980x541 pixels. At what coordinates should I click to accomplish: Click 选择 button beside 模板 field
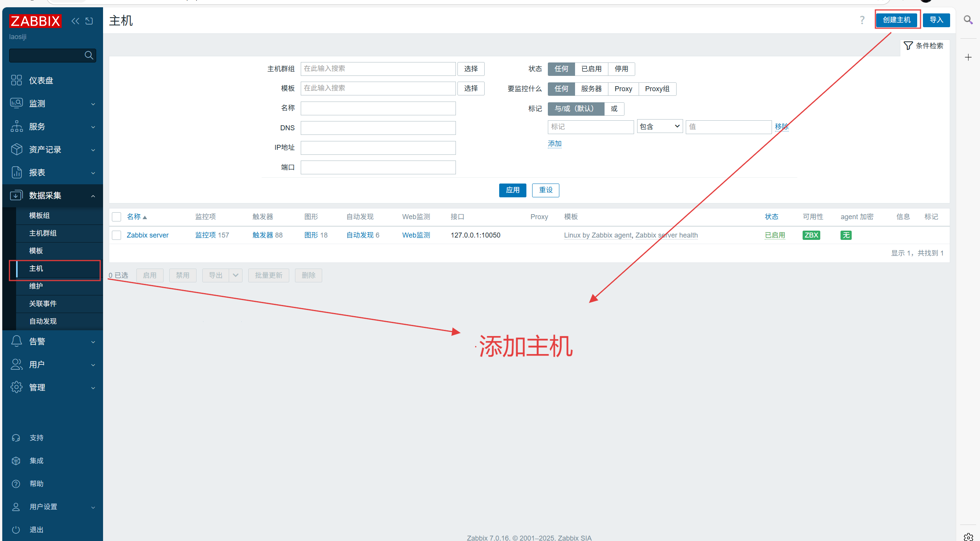[x=471, y=89]
